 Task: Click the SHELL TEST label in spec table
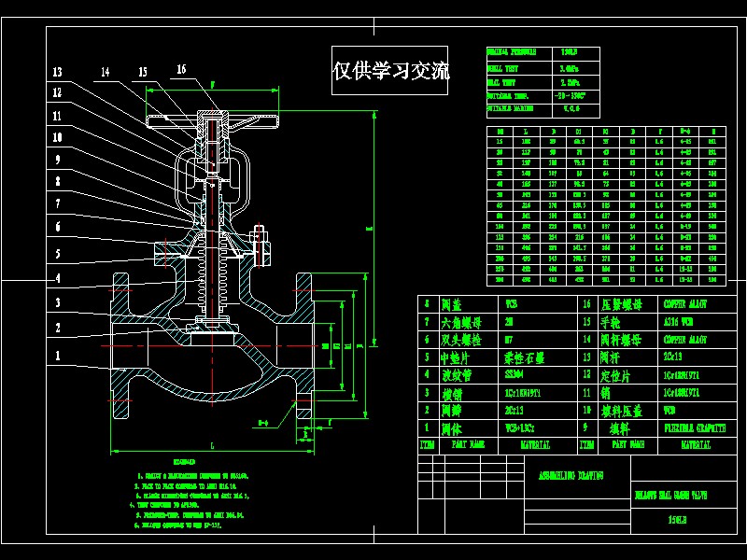[502, 68]
